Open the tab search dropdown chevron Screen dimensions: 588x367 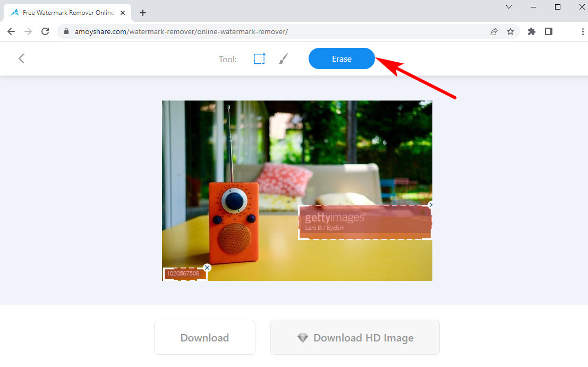[x=509, y=7]
